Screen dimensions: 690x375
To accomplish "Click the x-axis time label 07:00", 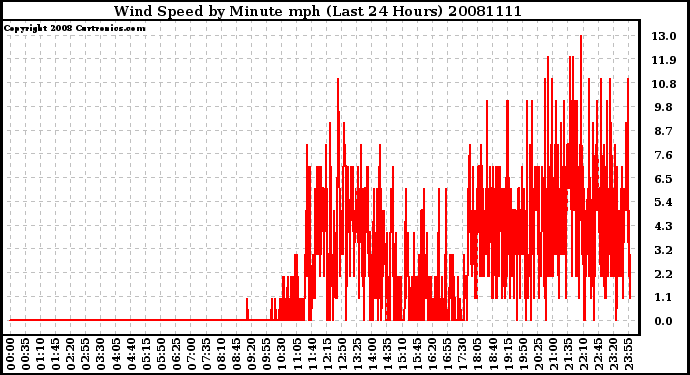I will pos(191,354).
